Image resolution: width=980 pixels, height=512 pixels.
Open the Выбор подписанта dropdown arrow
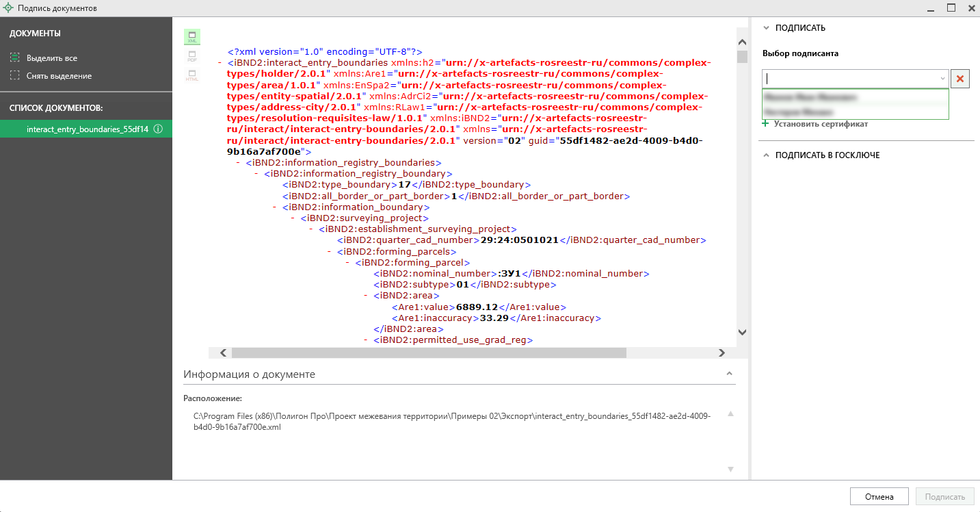[942, 79]
